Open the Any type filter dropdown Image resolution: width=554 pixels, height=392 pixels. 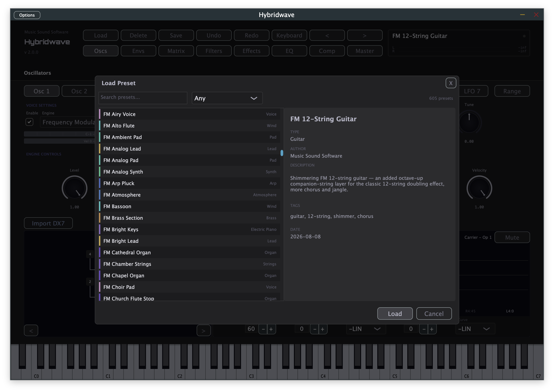coord(227,98)
